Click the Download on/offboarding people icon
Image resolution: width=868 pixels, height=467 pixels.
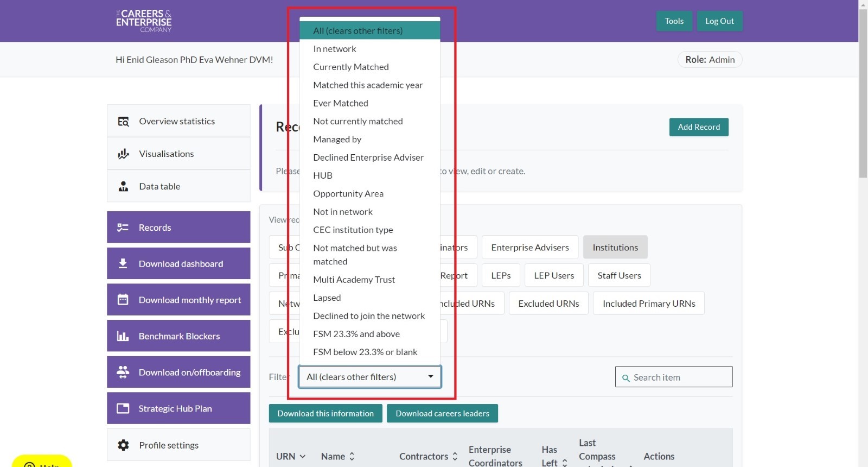click(x=123, y=372)
